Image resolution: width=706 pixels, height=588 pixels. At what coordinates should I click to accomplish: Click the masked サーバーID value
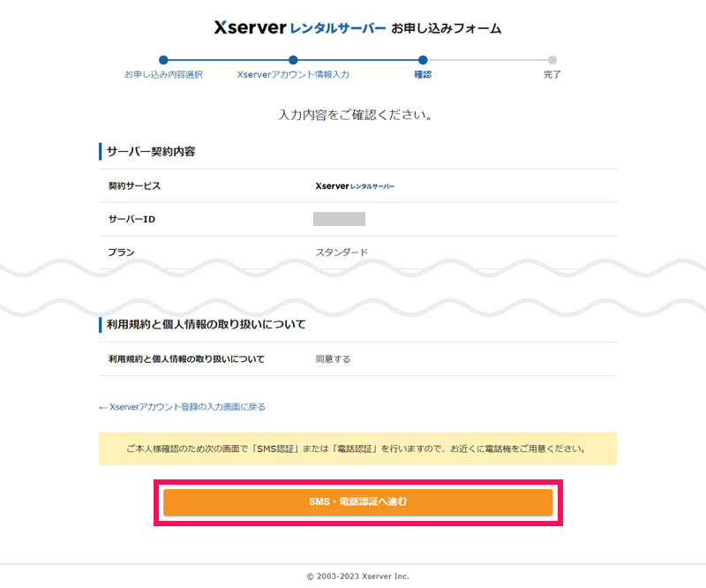tap(339, 219)
